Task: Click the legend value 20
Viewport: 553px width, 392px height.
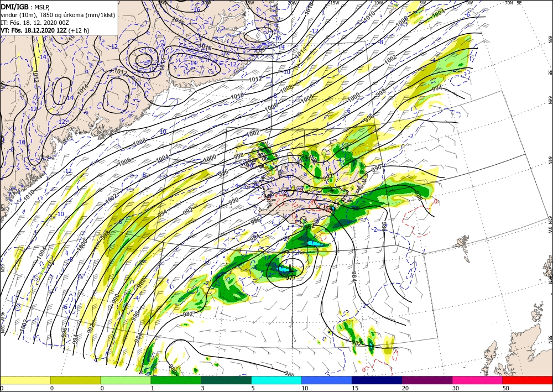Action: 405,388
